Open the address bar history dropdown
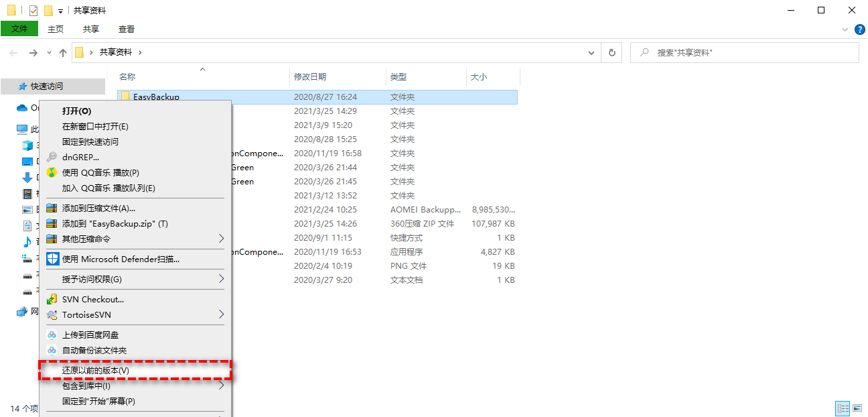The height and width of the screenshot is (417, 868). [591, 52]
